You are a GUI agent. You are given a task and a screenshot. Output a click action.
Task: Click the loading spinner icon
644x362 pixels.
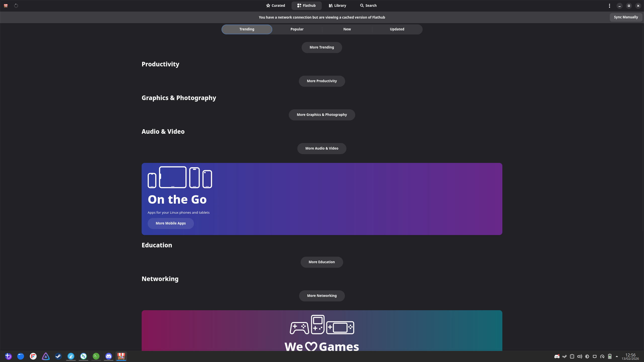(x=16, y=6)
